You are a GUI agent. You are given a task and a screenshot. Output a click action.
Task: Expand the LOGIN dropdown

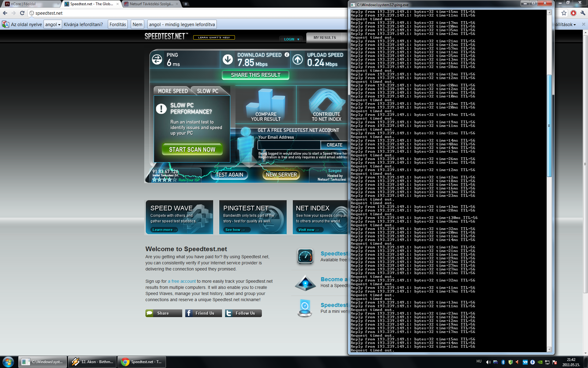tap(291, 39)
